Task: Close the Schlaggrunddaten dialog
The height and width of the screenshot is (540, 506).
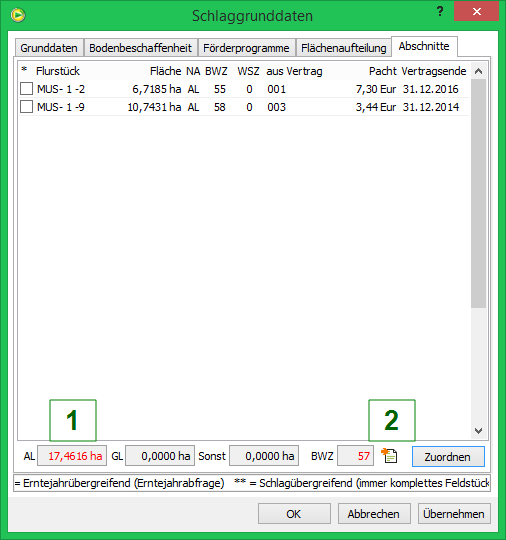Action: click(x=476, y=11)
